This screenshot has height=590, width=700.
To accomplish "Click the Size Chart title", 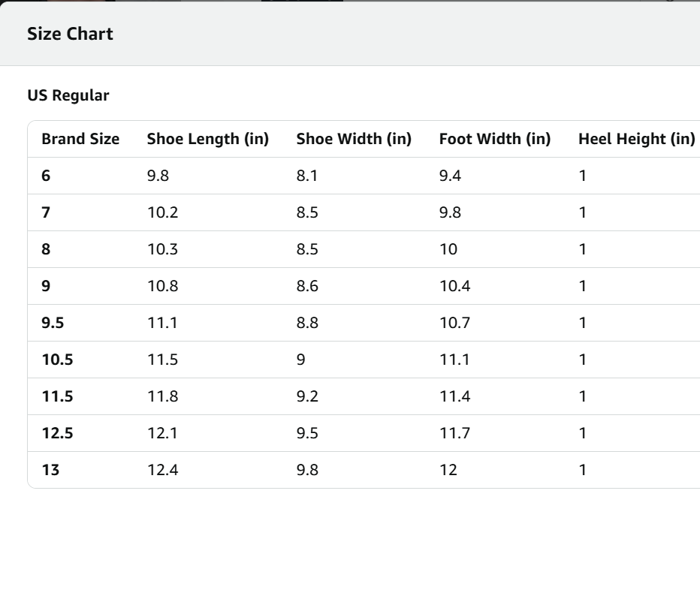I will coord(70,34).
